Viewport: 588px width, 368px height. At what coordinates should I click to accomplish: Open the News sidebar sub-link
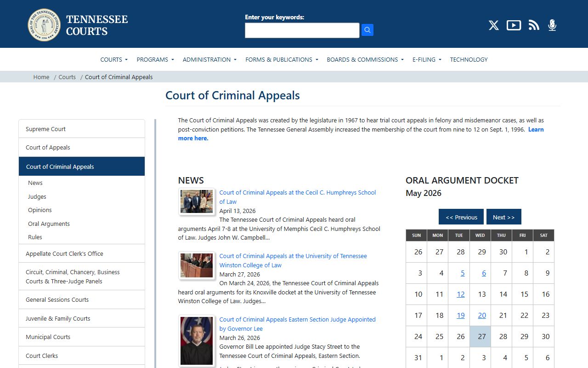[x=35, y=183]
